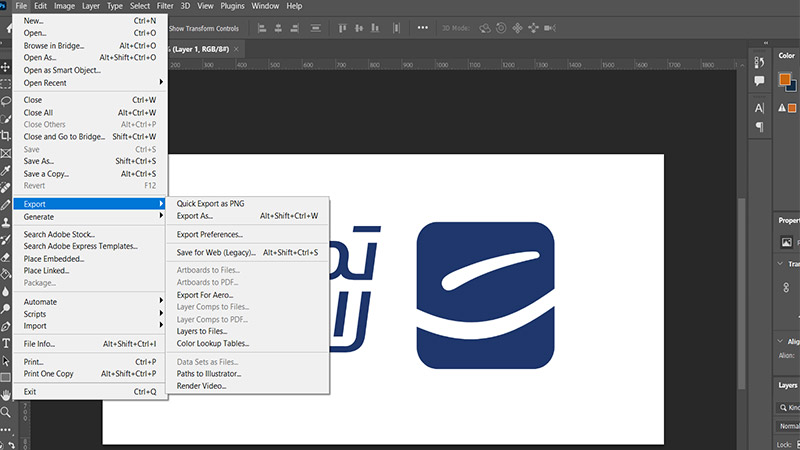The height and width of the screenshot is (450, 800).
Task: Select Save for Web (Legacy)
Action: click(217, 252)
